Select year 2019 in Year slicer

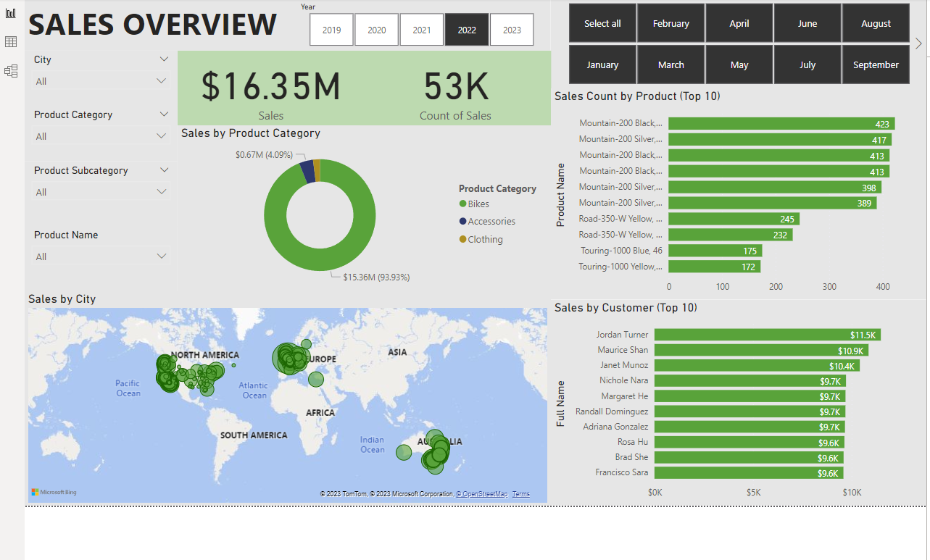click(x=331, y=30)
